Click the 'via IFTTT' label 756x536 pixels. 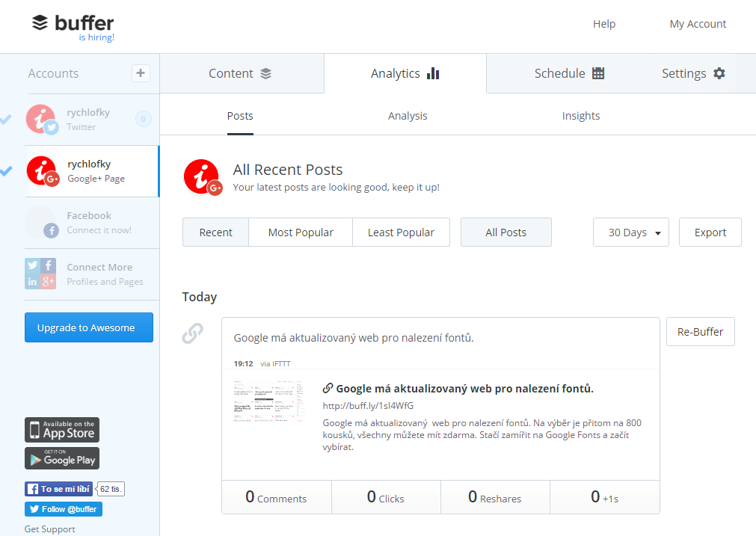coord(275,364)
